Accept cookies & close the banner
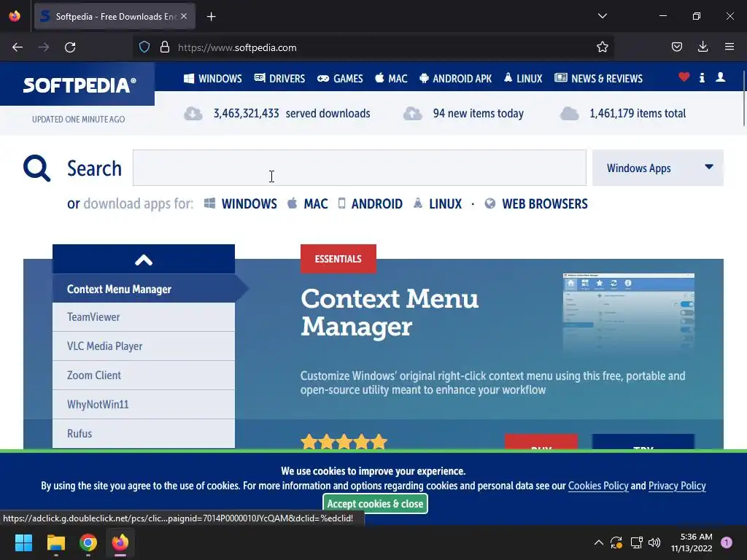The height and width of the screenshot is (560, 747). pyautogui.click(x=375, y=504)
